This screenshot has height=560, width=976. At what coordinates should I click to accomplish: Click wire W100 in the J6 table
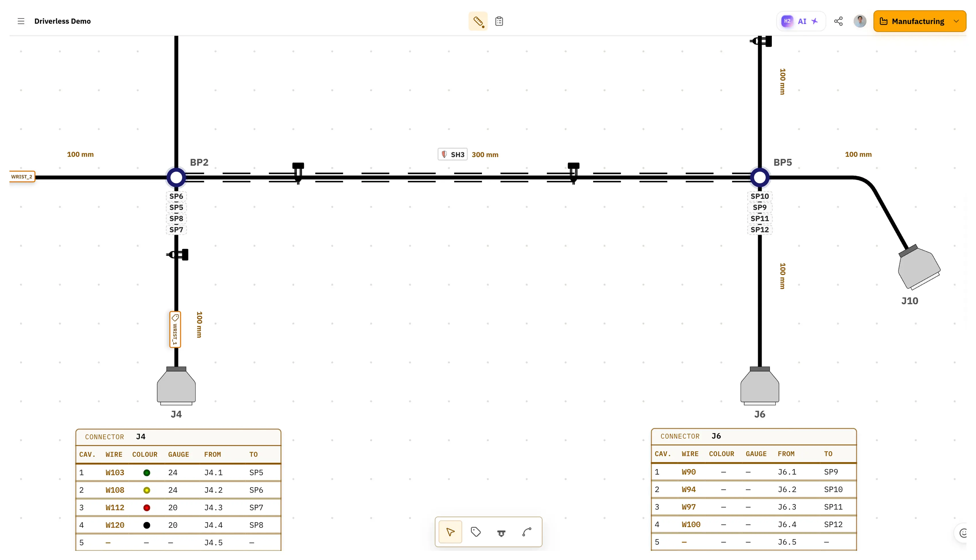pos(690,524)
